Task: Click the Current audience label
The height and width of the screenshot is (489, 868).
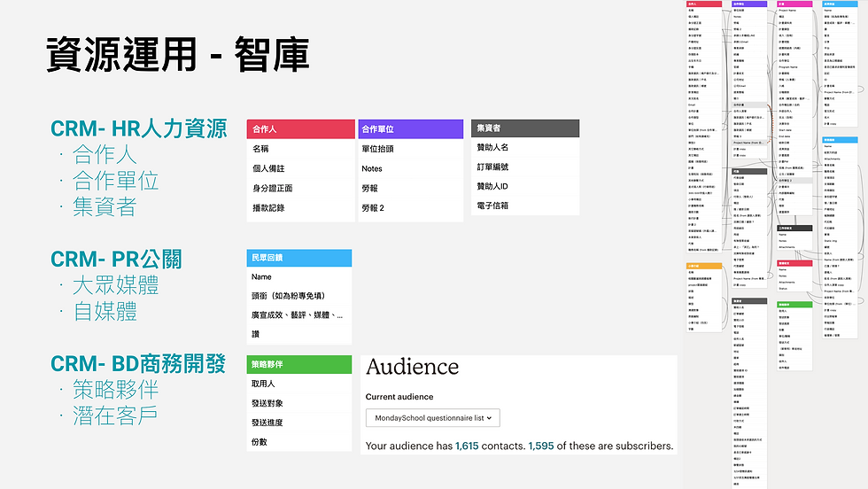Action: 399,397
